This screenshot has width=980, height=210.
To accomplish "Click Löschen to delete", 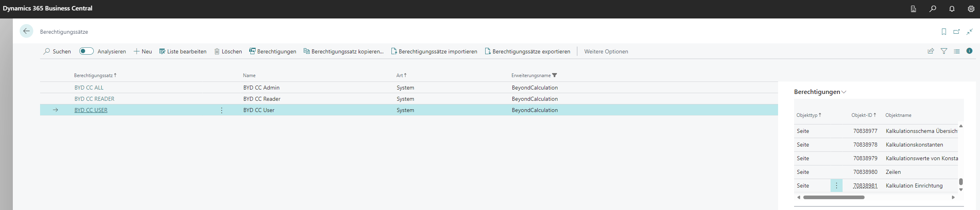I will pyautogui.click(x=228, y=51).
